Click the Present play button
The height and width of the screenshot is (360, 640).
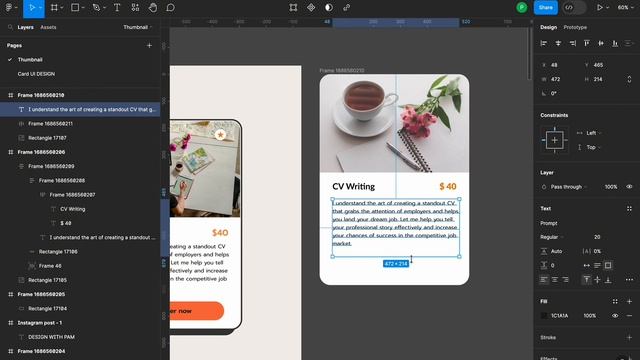point(600,7)
